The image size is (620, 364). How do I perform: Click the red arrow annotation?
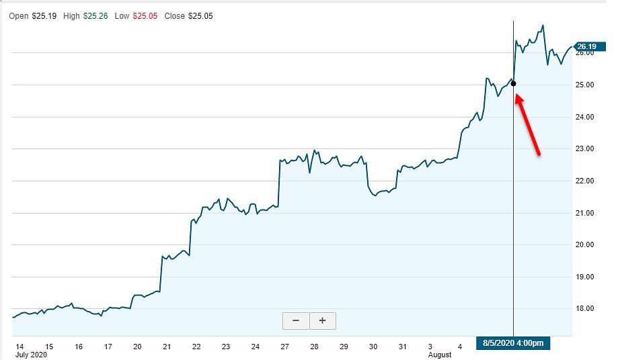[527, 125]
